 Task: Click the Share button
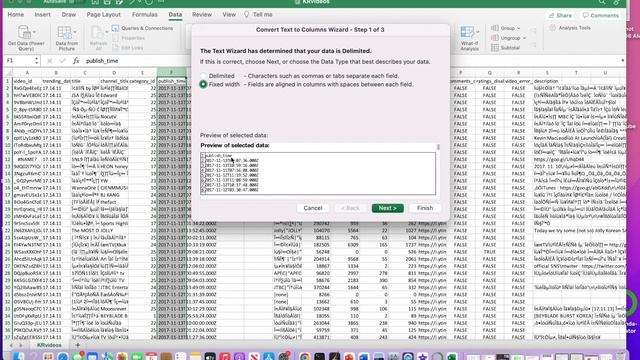(560, 15)
